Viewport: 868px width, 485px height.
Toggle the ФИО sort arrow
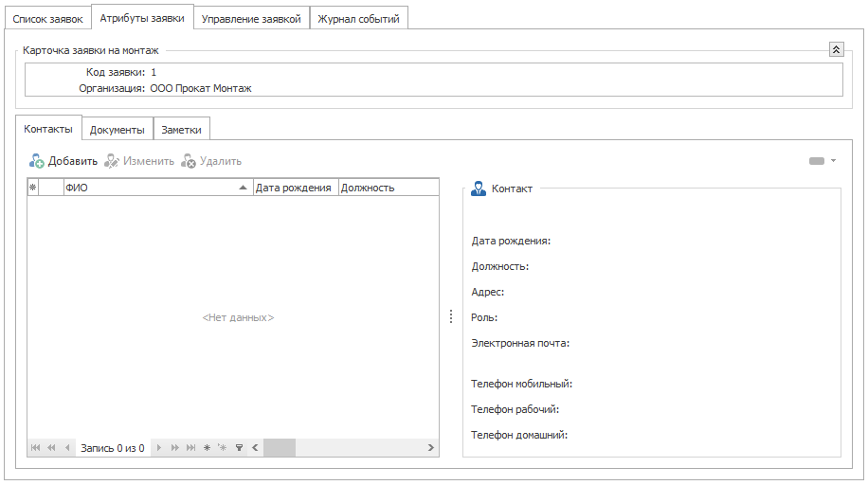pyautogui.click(x=243, y=188)
